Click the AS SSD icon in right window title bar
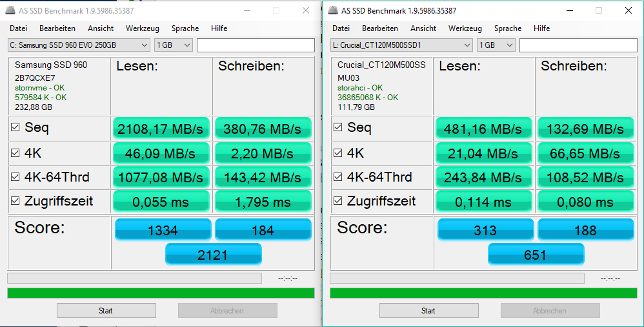 point(333,11)
